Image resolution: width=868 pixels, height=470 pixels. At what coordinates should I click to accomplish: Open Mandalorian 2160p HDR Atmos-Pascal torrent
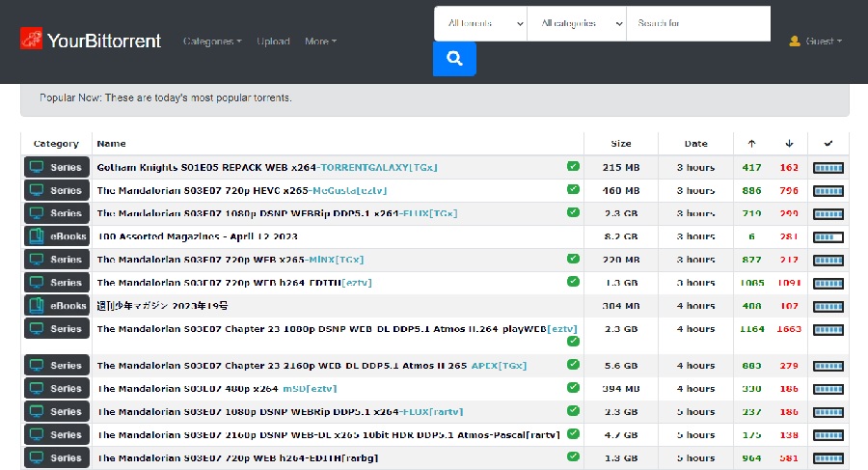tap(328, 435)
